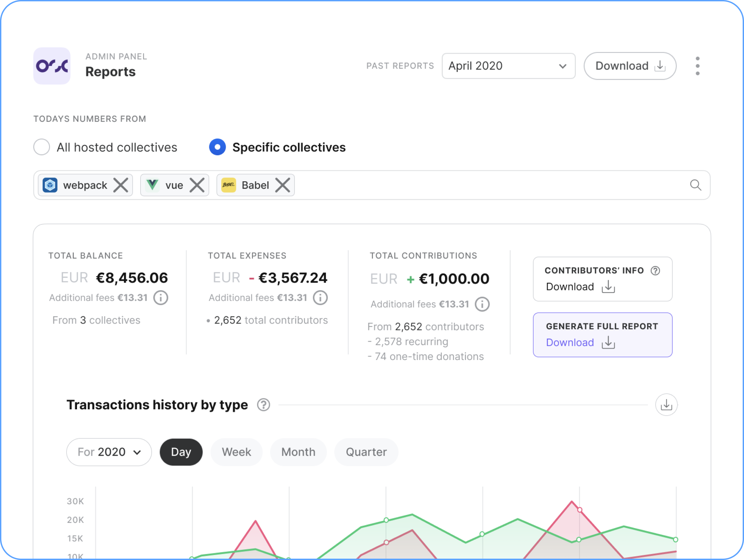Click the Vue collective icon
This screenshot has width=744, height=560.
pos(152,185)
